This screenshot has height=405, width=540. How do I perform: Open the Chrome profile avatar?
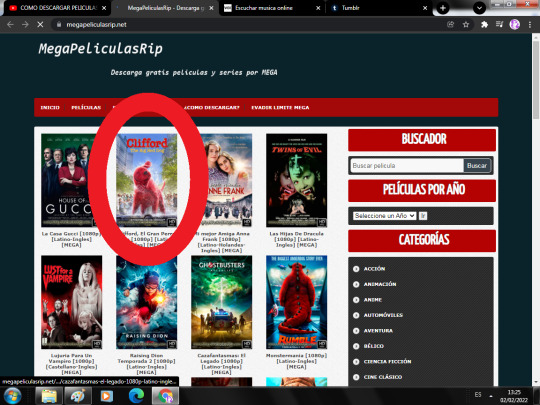515,24
